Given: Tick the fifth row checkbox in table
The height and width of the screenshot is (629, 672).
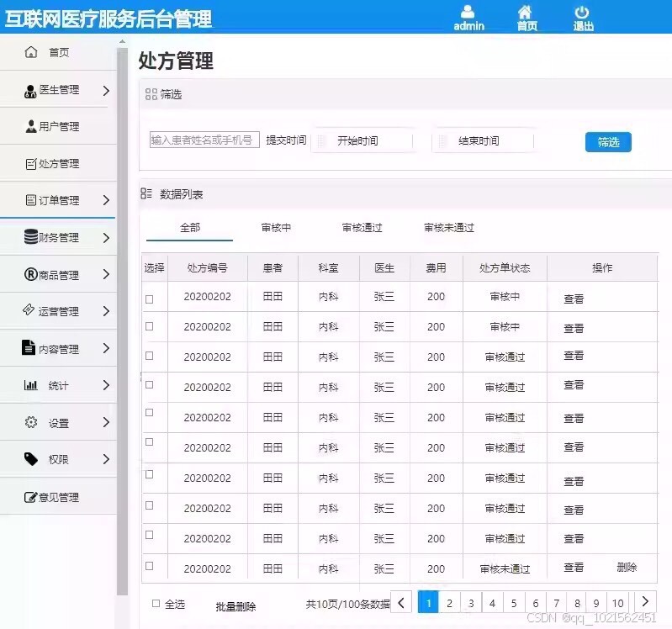Looking at the screenshot, I should [149, 412].
